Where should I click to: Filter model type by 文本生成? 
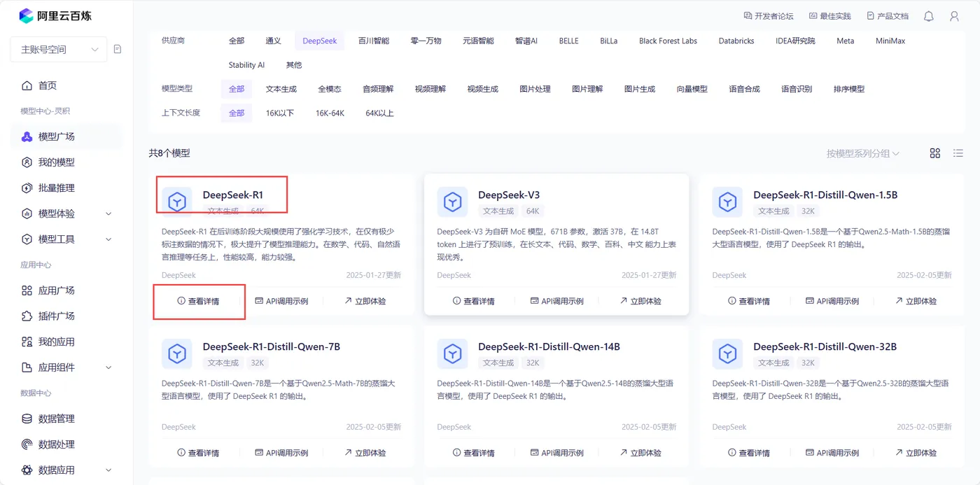pyautogui.click(x=281, y=90)
